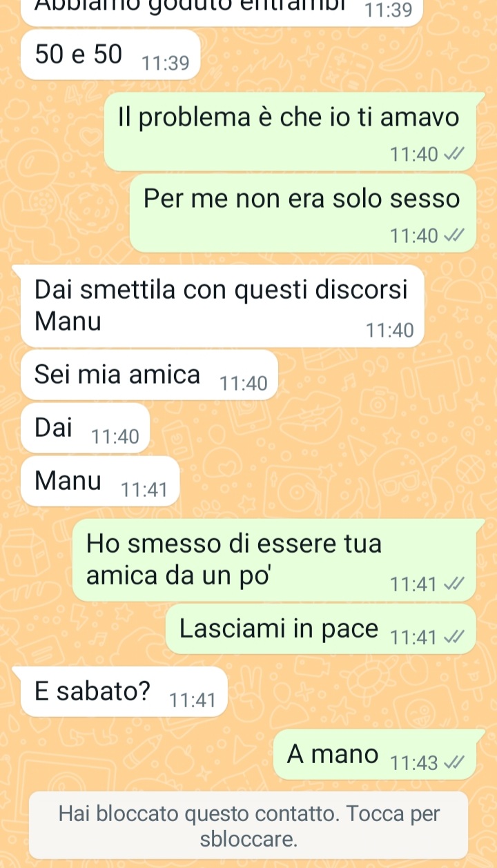Tap the 'sbloccare' text in the blocked notice
The image size is (497, 868).
click(248, 841)
